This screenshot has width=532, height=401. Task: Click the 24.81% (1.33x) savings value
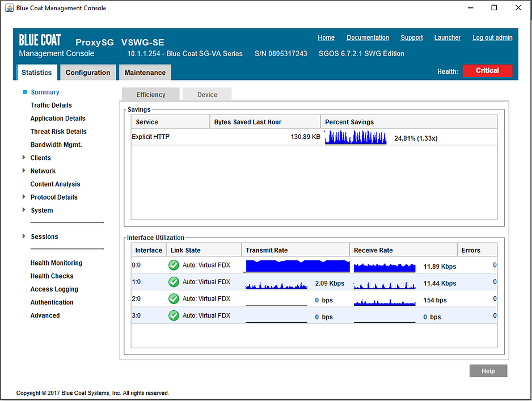[416, 138]
